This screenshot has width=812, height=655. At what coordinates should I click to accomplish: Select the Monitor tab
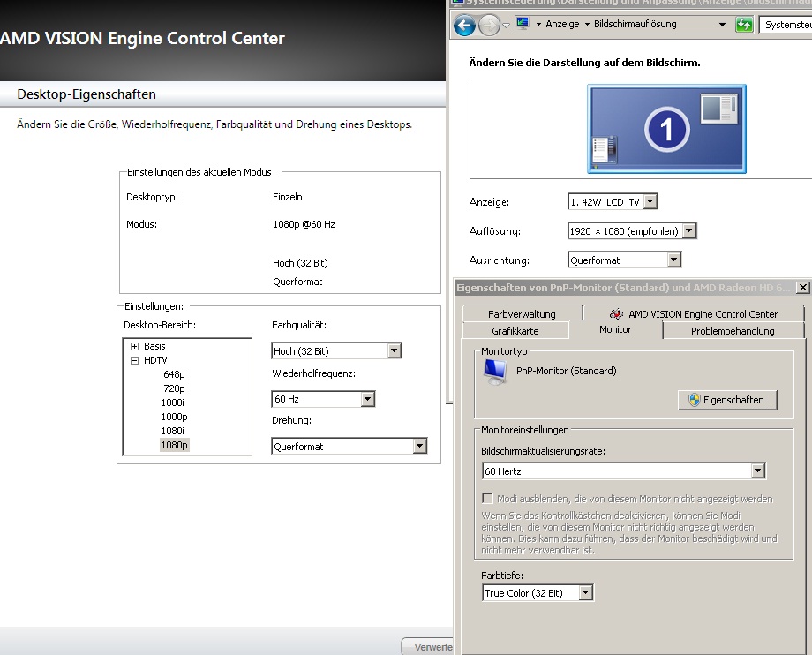615,329
